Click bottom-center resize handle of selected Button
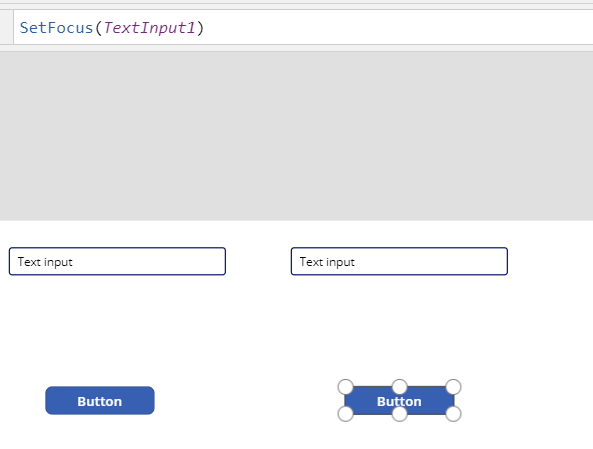Viewport: 593px width, 449px height. 399,414
